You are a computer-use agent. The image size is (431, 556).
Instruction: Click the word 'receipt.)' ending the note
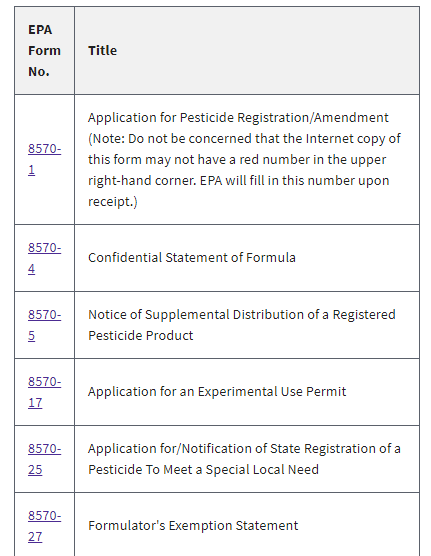[113, 201]
